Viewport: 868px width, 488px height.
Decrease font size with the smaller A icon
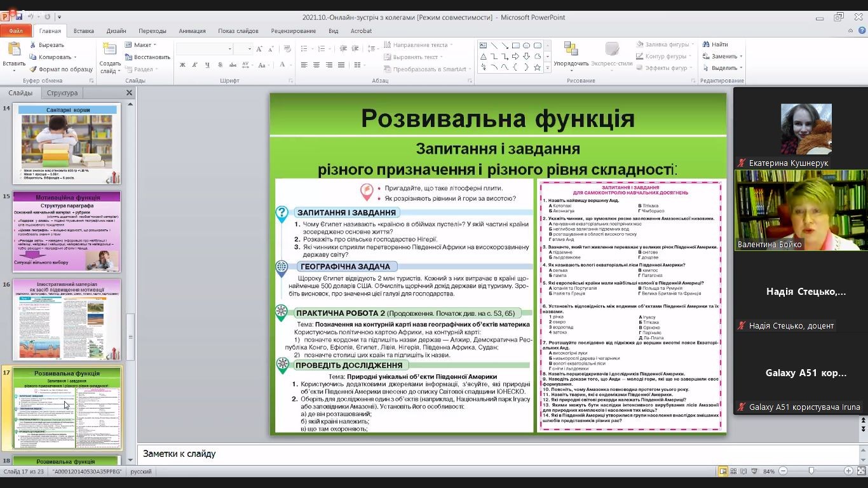click(271, 49)
